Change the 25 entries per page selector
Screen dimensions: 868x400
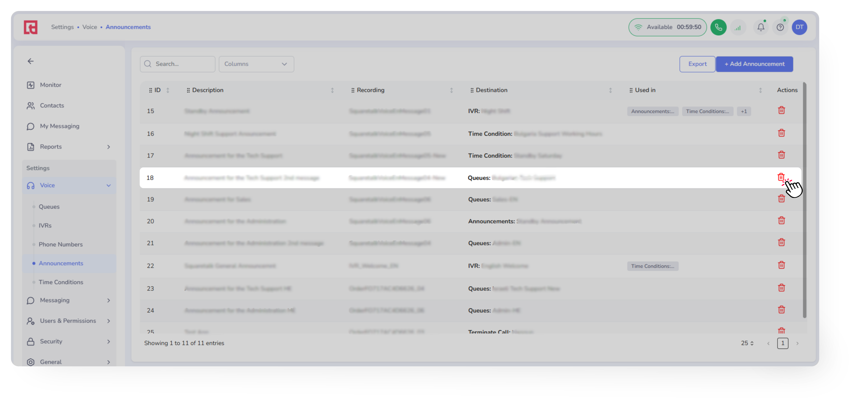coord(747,343)
